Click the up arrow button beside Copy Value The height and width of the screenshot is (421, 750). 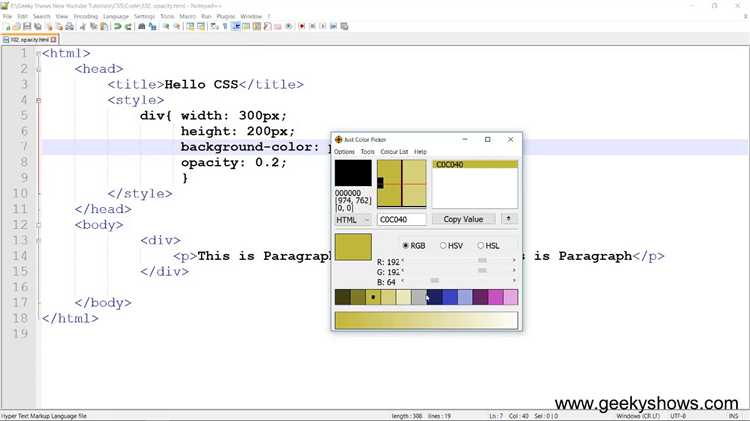point(509,219)
